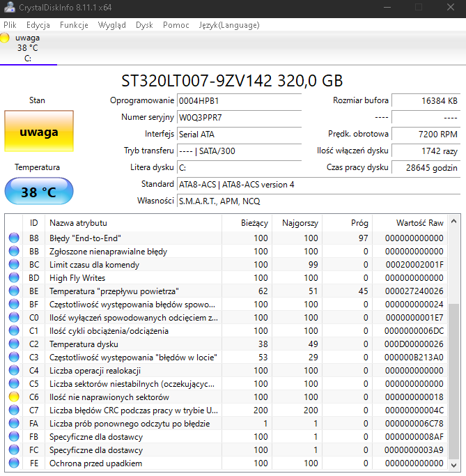
Task: Open the Dysk menu
Action: pos(144,25)
